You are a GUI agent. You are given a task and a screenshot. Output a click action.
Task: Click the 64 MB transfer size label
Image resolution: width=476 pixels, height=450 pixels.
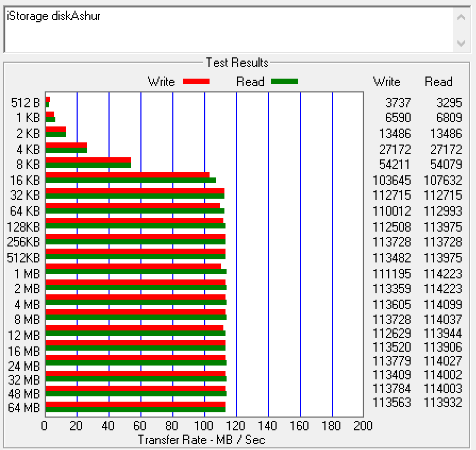click(24, 408)
